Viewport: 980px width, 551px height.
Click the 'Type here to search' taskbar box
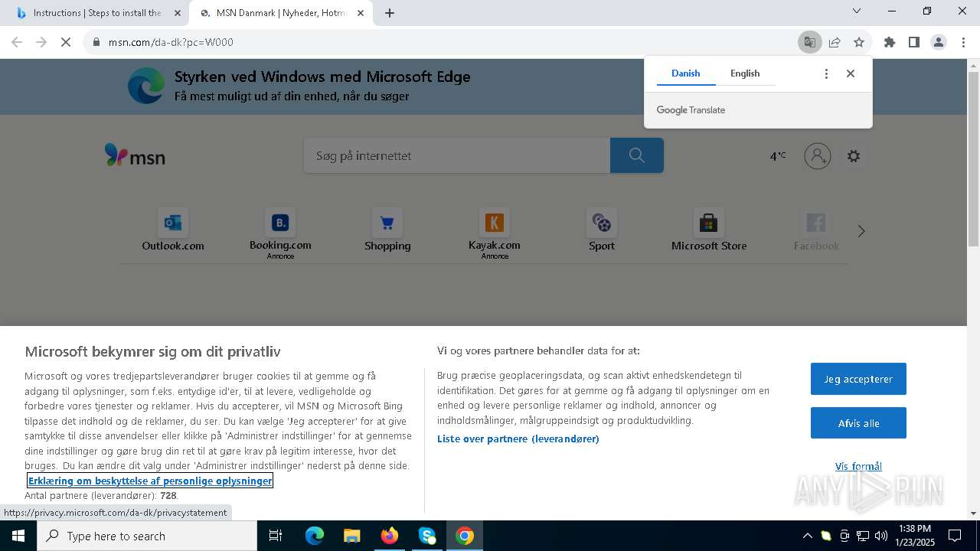coord(147,536)
